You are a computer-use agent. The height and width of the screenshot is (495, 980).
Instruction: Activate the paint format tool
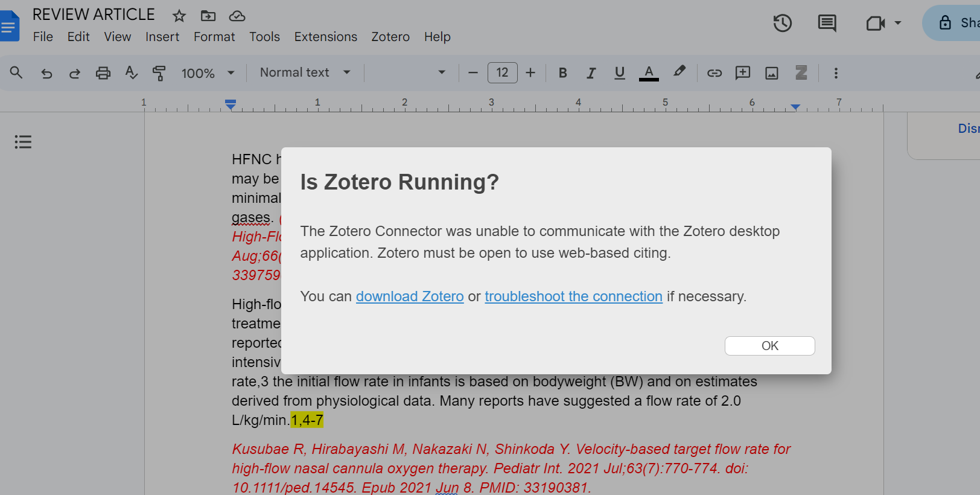[159, 73]
